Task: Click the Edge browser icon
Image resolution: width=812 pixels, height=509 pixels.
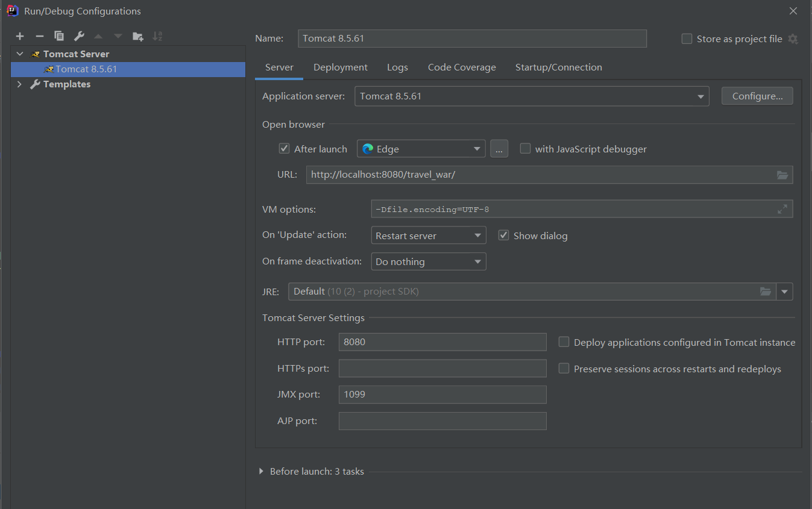Action: [x=368, y=149]
